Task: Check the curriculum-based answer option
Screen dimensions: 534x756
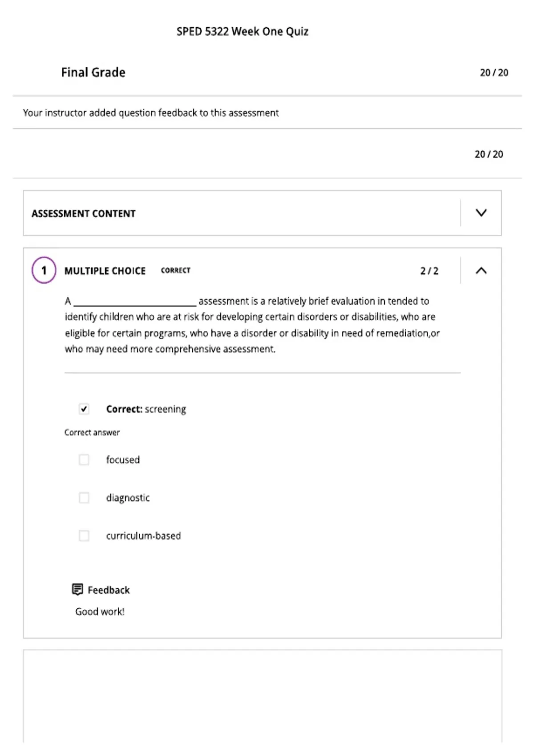Action: click(84, 535)
